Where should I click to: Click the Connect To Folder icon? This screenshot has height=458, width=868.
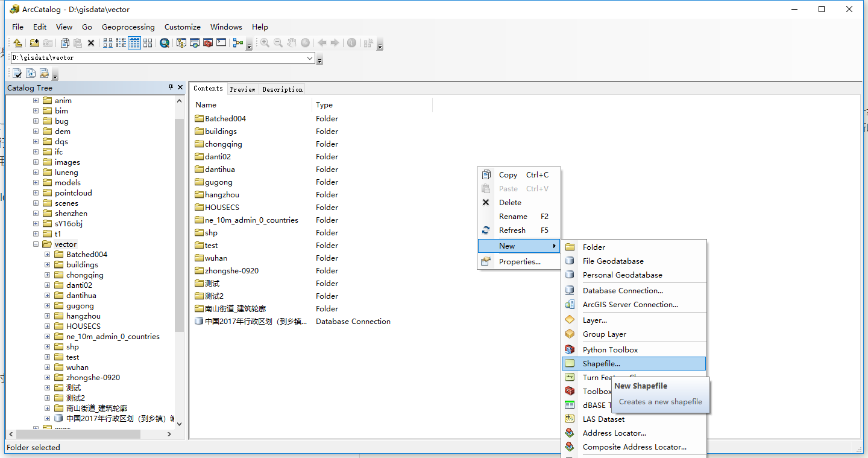(34, 43)
